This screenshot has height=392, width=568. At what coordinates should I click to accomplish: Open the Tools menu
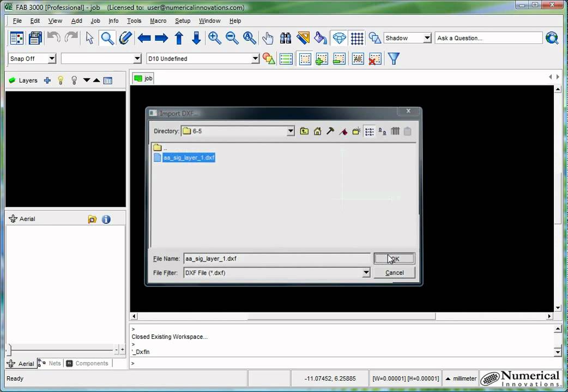(134, 21)
